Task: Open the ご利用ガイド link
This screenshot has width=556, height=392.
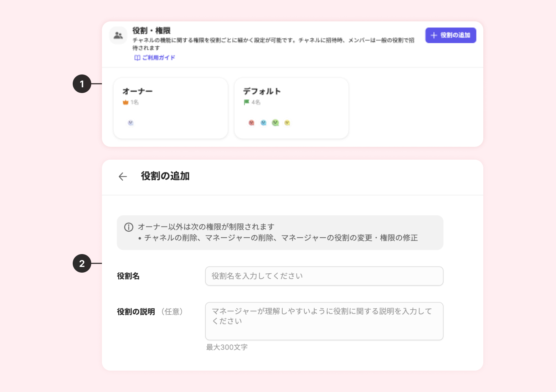Action: 155,58
